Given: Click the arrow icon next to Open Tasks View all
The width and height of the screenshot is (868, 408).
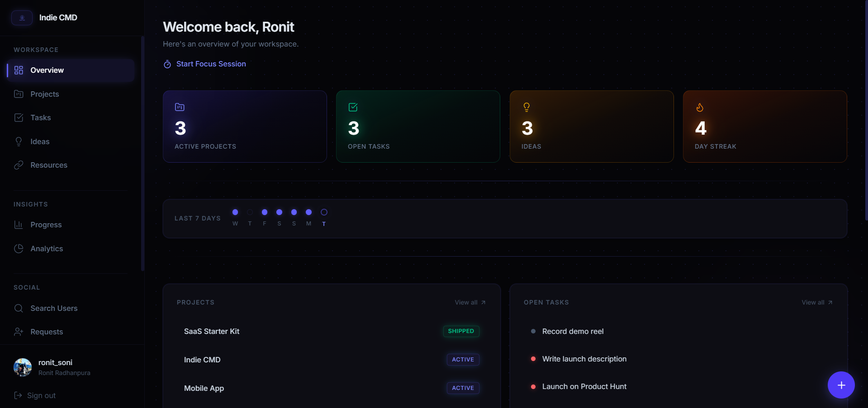Looking at the screenshot, I should [830, 303].
